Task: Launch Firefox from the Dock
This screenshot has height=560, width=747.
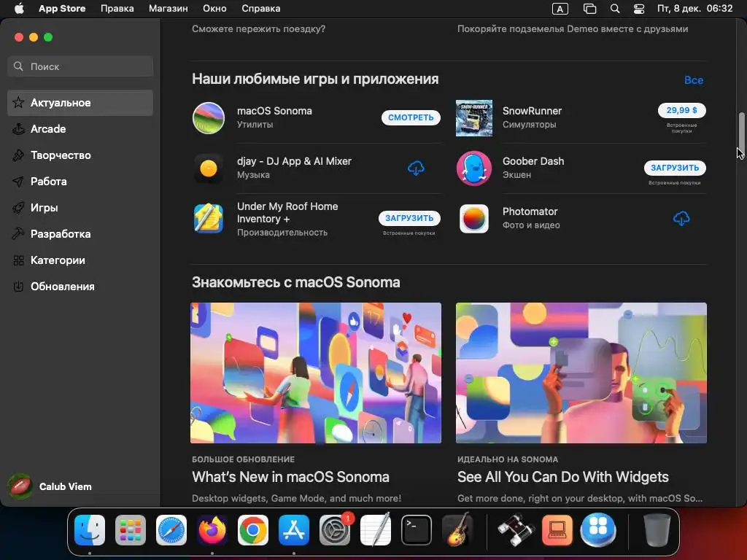Action: (212, 530)
